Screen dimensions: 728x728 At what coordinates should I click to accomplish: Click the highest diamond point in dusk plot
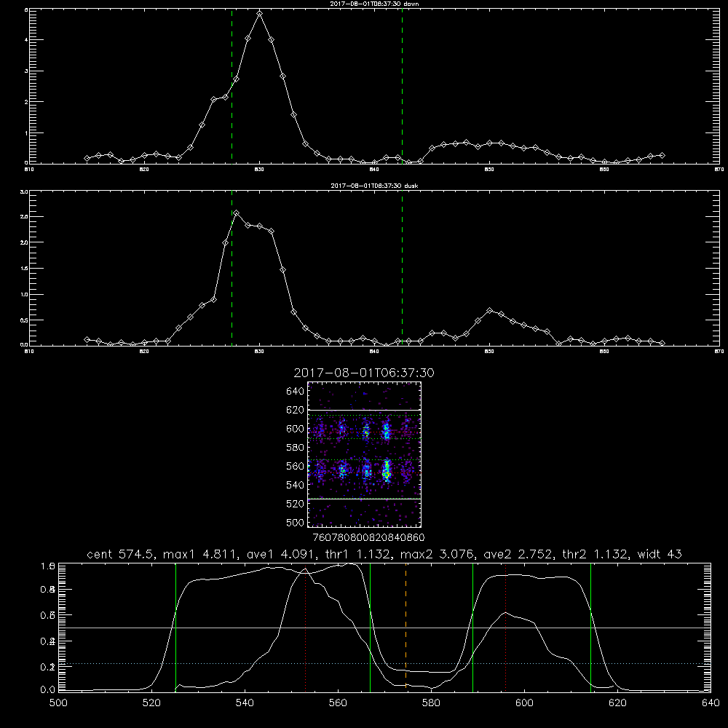click(x=237, y=213)
